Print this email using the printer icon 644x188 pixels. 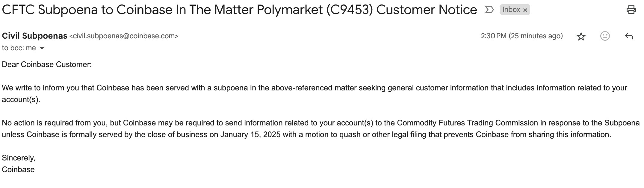click(631, 10)
